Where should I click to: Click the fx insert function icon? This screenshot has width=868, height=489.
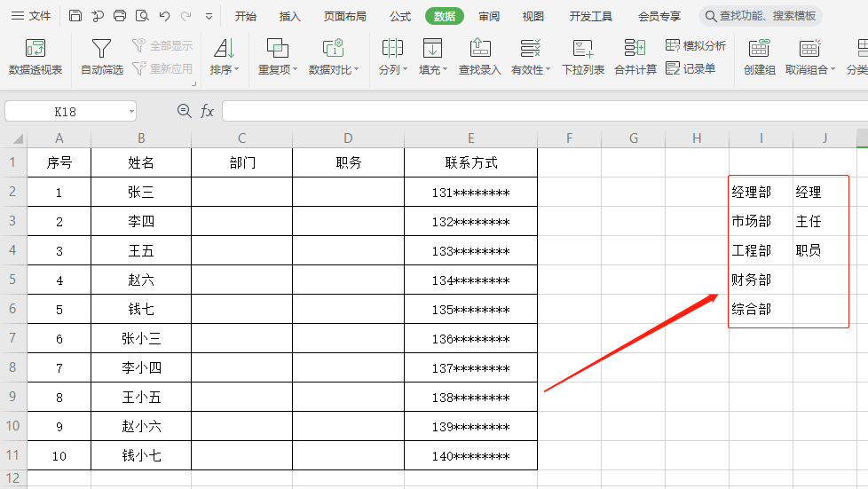click(x=207, y=111)
